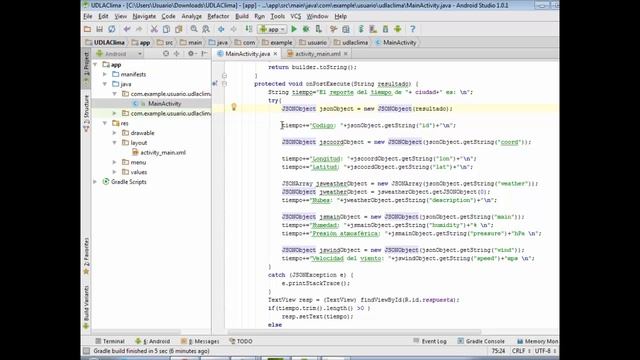Screen dimensions: 640x360
Task: Click the Make Project icon
Action: (x=249, y=29)
